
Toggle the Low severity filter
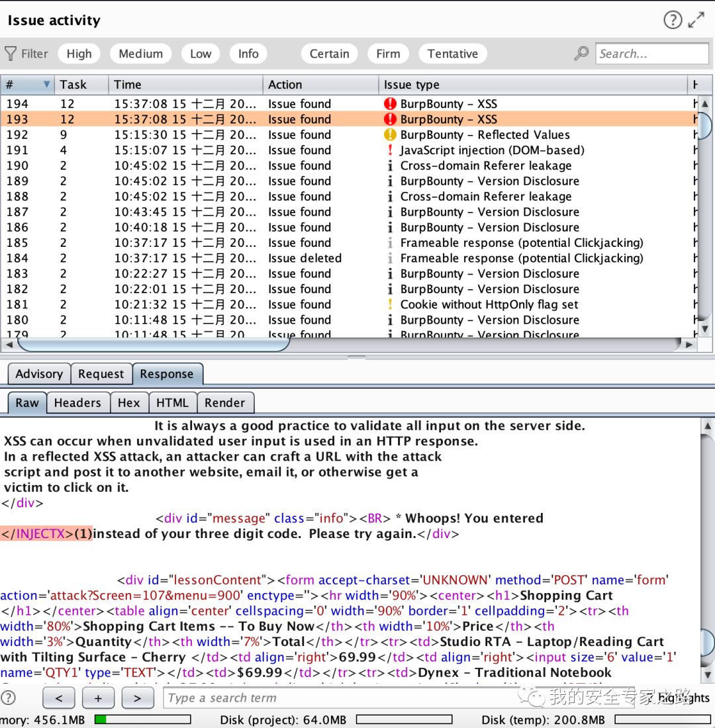click(x=201, y=54)
